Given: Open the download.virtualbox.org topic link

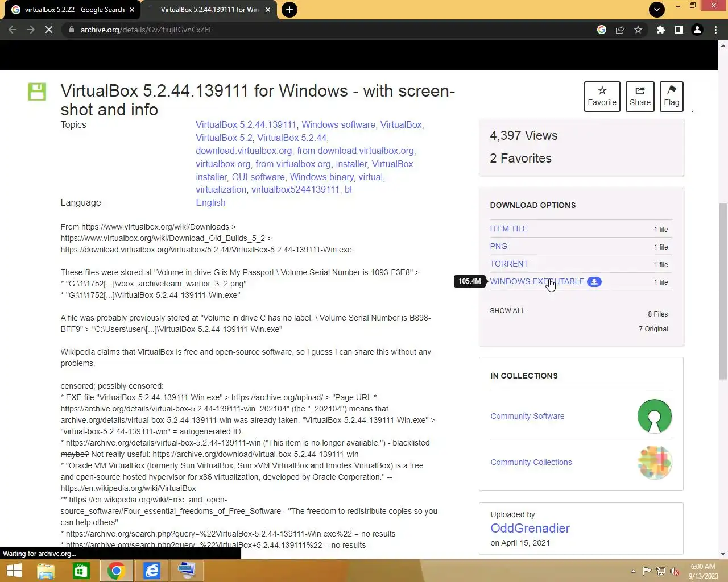Looking at the screenshot, I should coord(244,151).
